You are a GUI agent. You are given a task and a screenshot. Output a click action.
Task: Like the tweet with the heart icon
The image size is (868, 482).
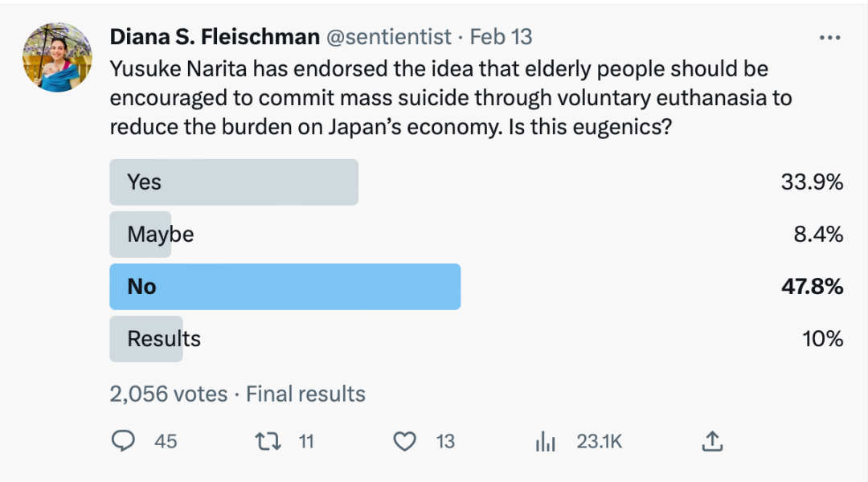(406, 441)
